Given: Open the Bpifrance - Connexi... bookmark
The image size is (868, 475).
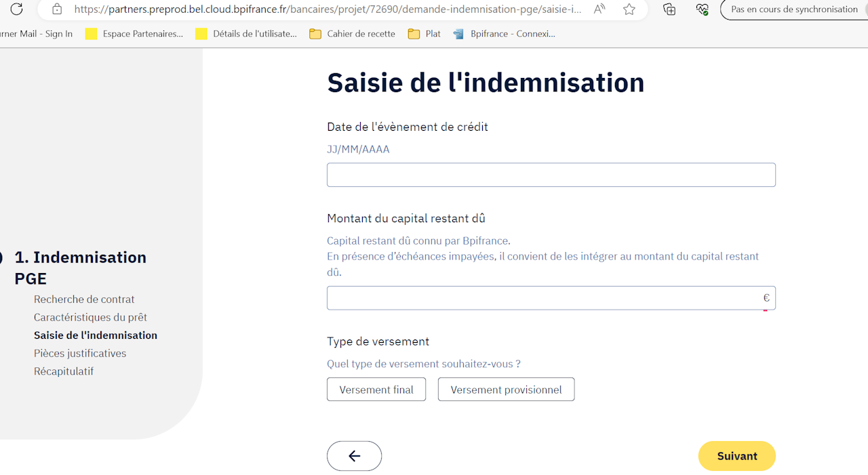Looking at the screenshot, I should (x=505, y=34).
